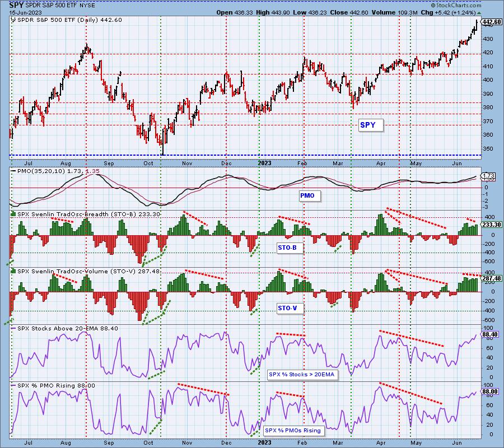This screenshot has height=448, width=504.
Task: Click the SPX % PMOs Rising label box
Action: click(x=293, y=430)
